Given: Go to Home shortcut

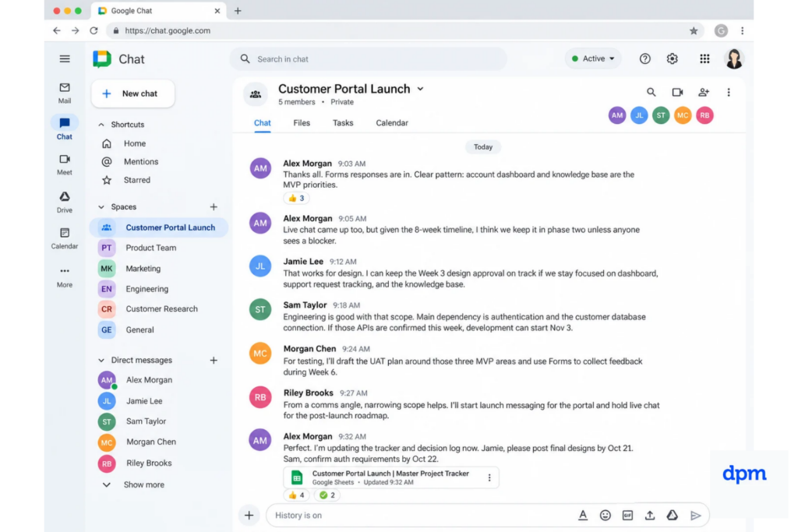Looking at the screenshot, I should pyautogui.click(x=124, y=143).
